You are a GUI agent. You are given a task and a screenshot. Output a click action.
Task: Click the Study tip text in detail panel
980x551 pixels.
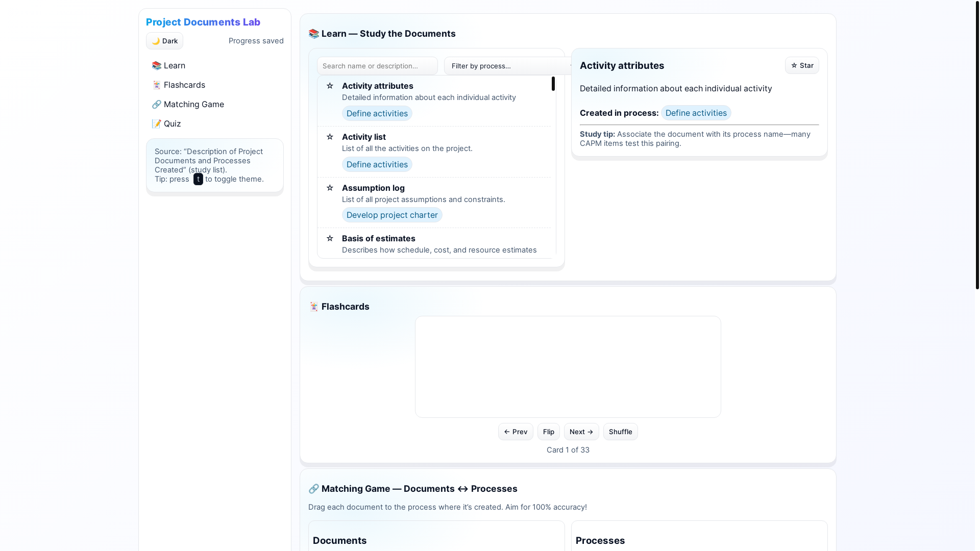pos(695,139)
